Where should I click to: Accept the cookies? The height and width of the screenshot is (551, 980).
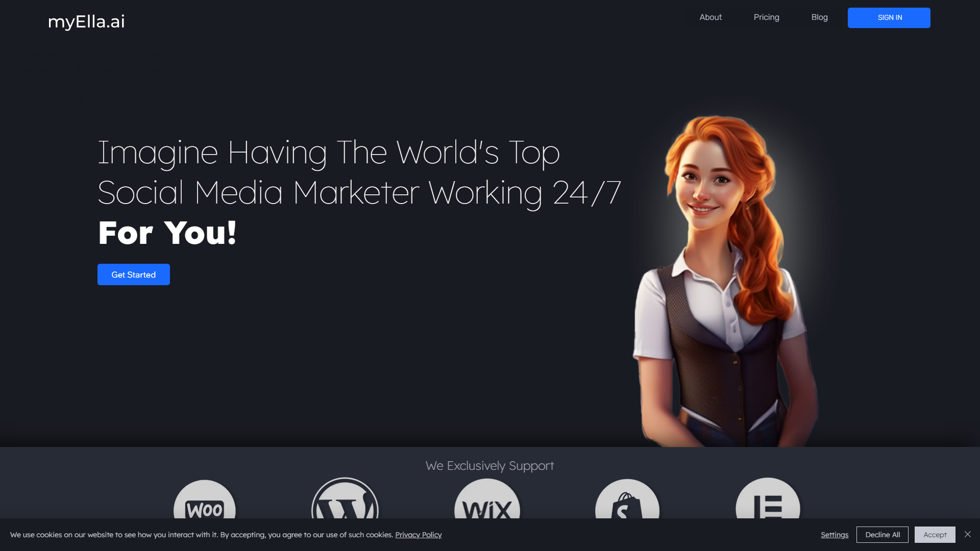coord(935,535)
